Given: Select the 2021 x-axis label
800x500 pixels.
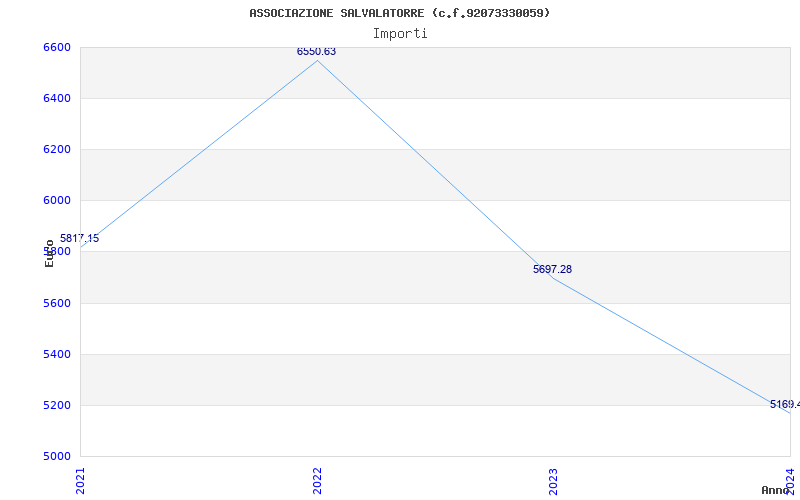Looking at the screenshot, I should point(80,481).
